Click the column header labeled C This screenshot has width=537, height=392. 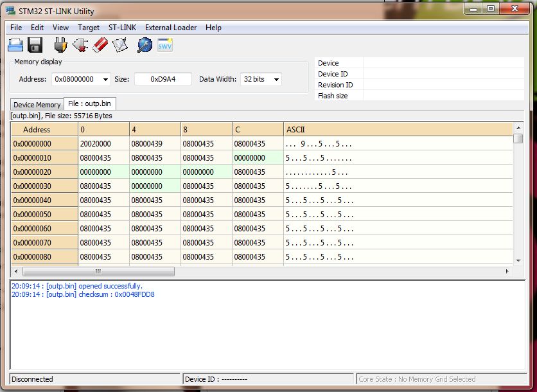point(258,130)
